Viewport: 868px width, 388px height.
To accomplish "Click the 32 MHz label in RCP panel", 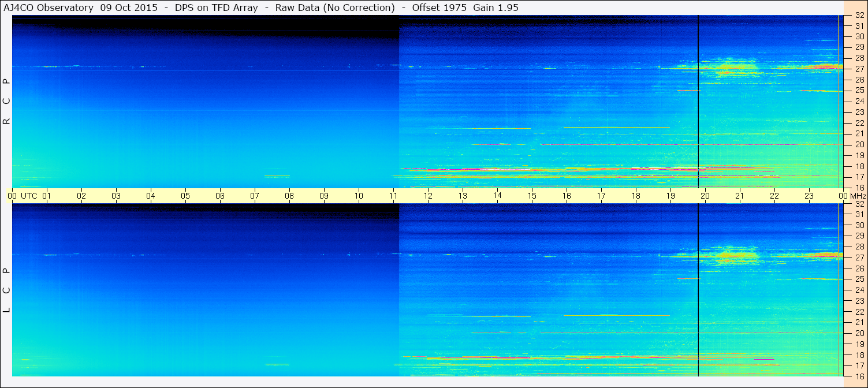I will coord(859,16).
